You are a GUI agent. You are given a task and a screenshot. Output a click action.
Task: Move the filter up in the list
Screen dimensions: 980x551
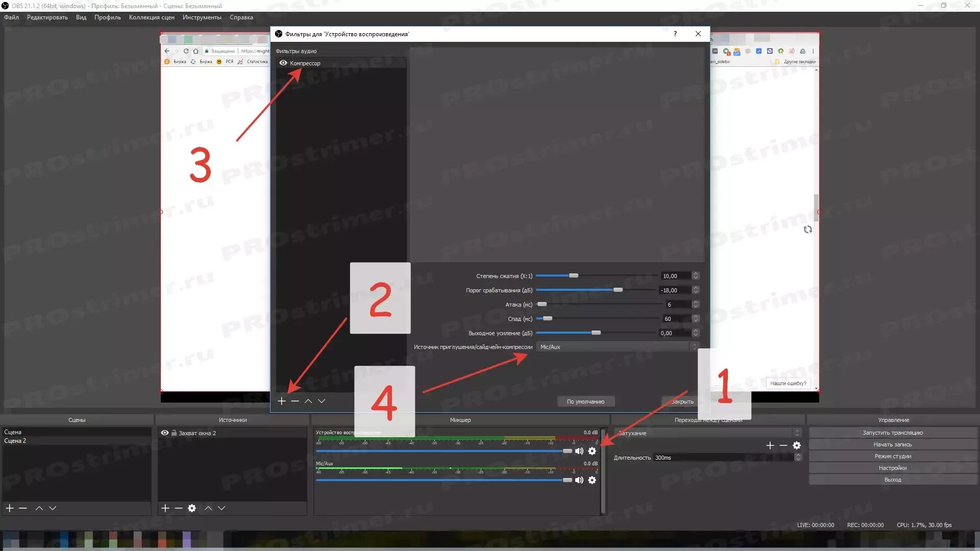point(308,401)
